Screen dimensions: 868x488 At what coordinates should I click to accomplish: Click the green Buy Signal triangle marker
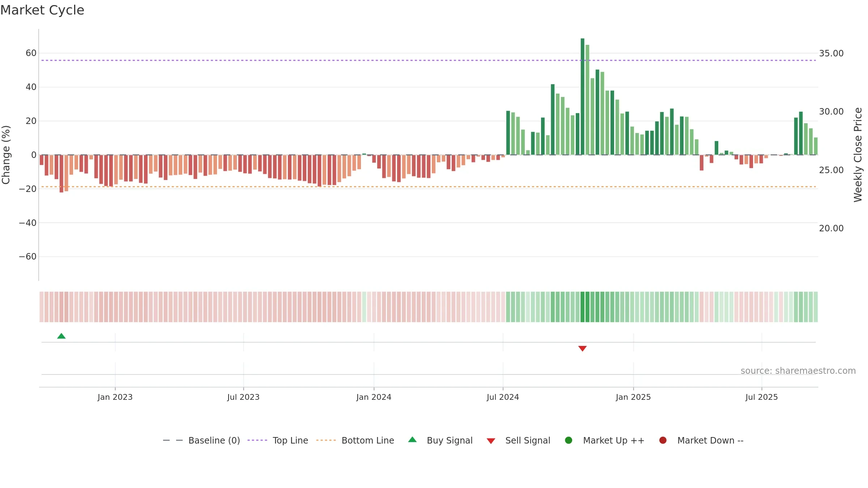pos(61,336)
